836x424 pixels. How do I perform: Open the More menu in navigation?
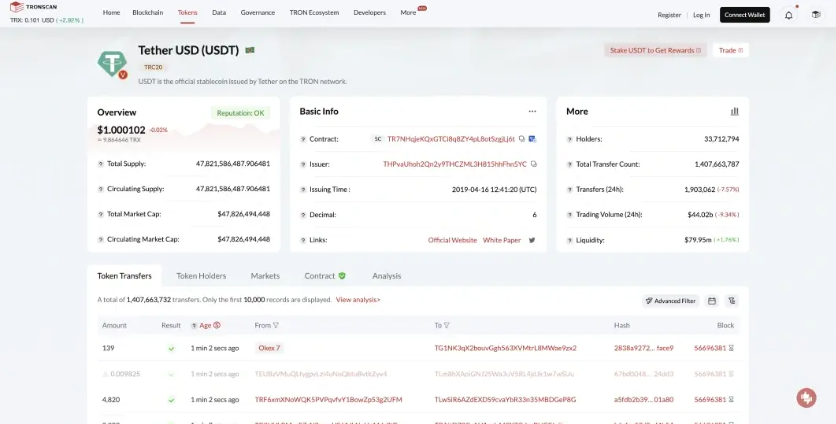click(408, 13)
